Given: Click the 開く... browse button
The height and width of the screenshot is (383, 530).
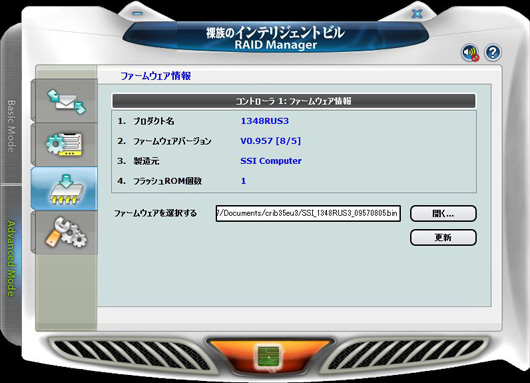Looking at the screenshot, I should click(x=443, y=214).
